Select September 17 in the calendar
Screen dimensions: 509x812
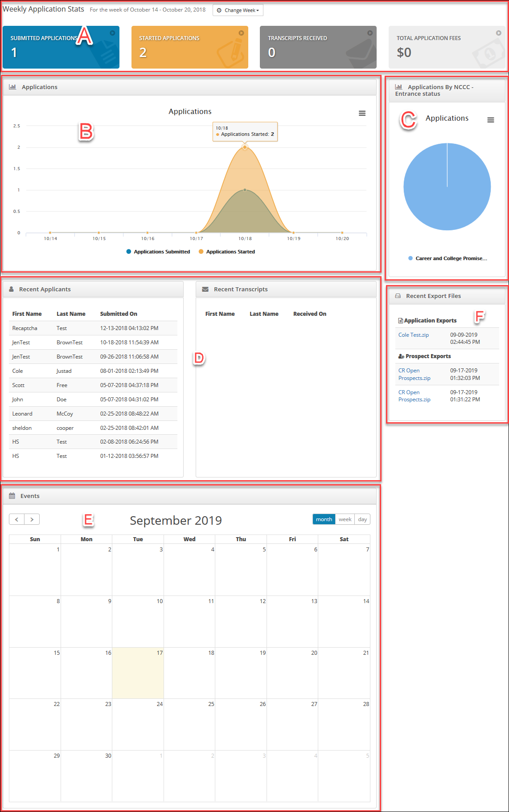coord(138,673)
